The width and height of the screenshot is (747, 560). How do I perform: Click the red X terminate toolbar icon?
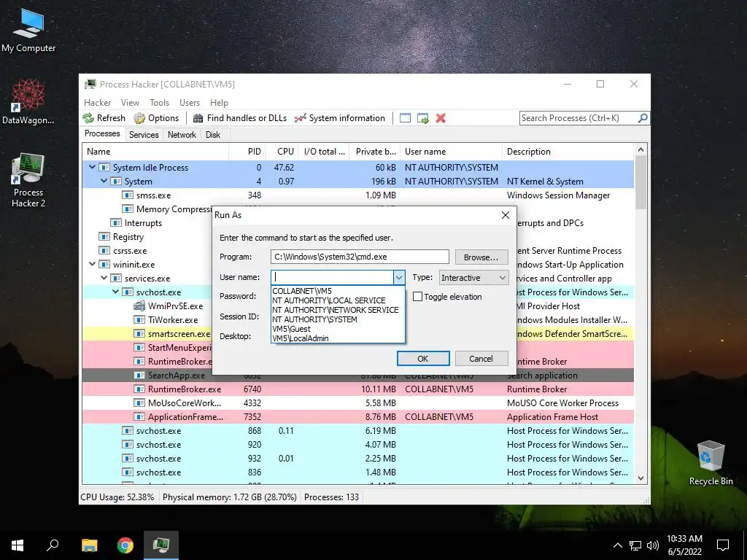click(441, 118)
